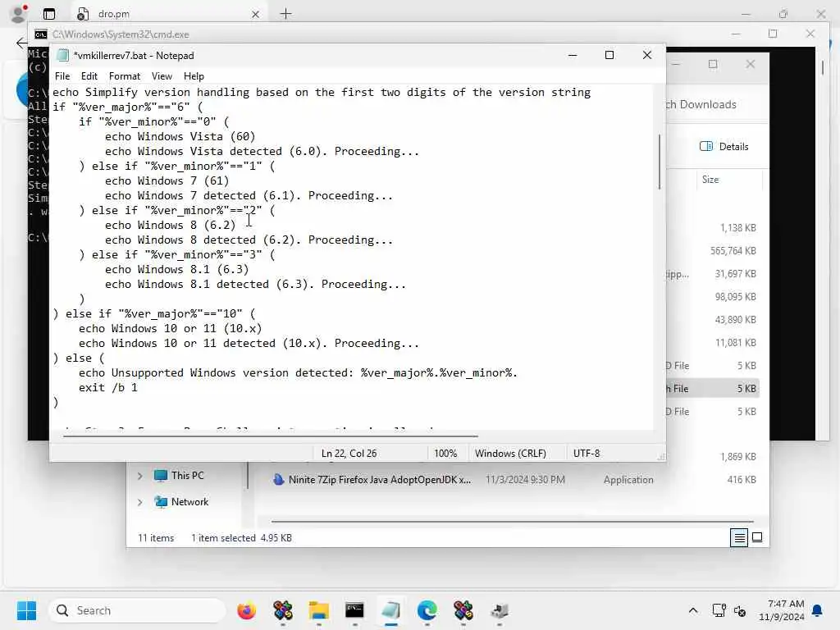
Task: Select Network in Explorer sidebar
Action: click(x=189, y=502)
